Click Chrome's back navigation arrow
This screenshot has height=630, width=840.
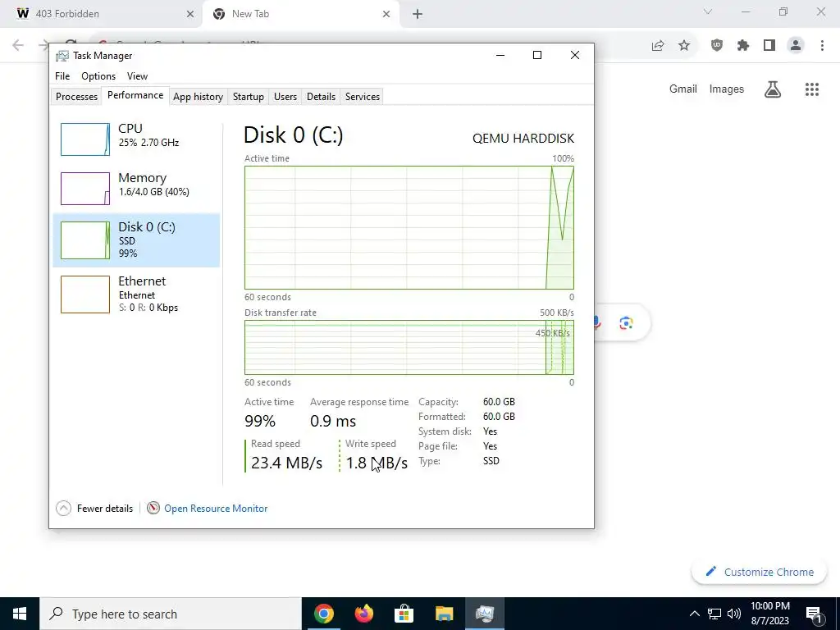[x=18, y=46]
